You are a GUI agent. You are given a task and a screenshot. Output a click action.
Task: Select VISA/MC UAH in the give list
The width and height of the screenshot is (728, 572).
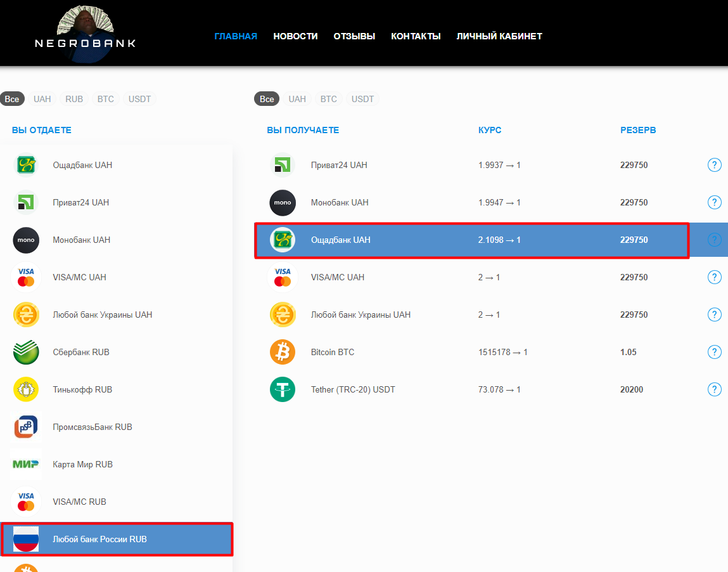116,277
